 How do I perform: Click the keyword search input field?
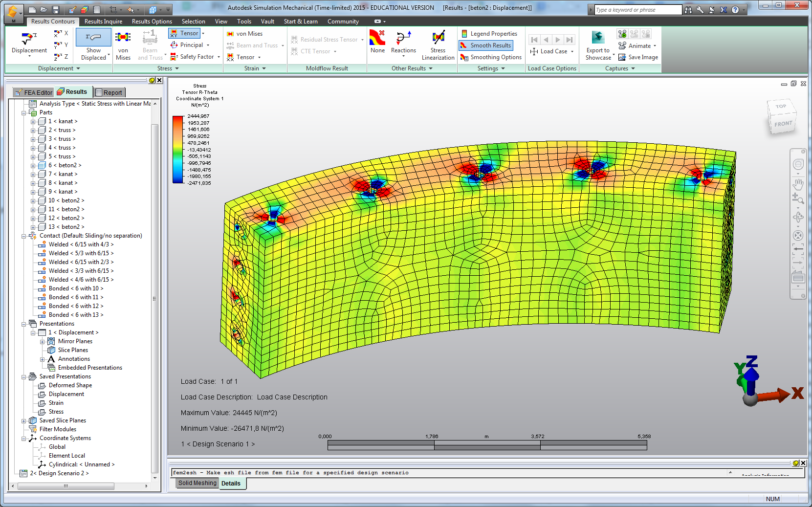tap(637, 10)
